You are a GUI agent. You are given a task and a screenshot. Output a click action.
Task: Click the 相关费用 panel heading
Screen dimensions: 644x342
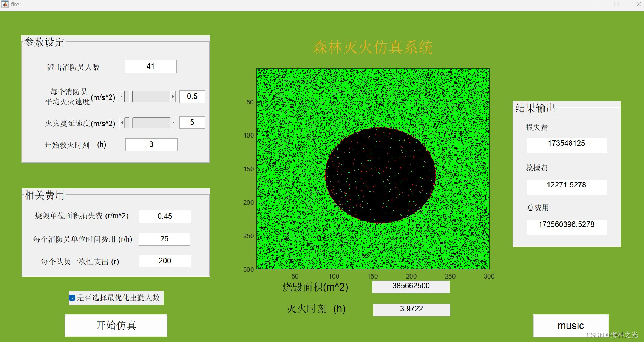coord(45,195)
